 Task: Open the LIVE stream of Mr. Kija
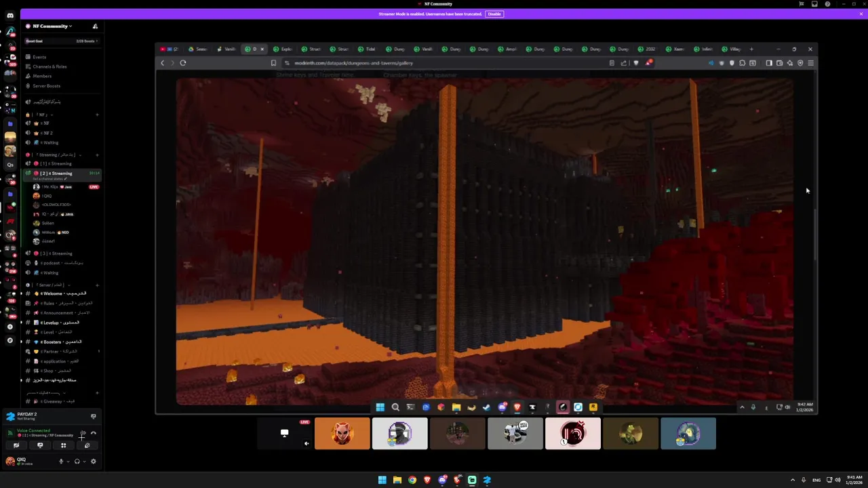pyautogui.click(x=94, y=186)
